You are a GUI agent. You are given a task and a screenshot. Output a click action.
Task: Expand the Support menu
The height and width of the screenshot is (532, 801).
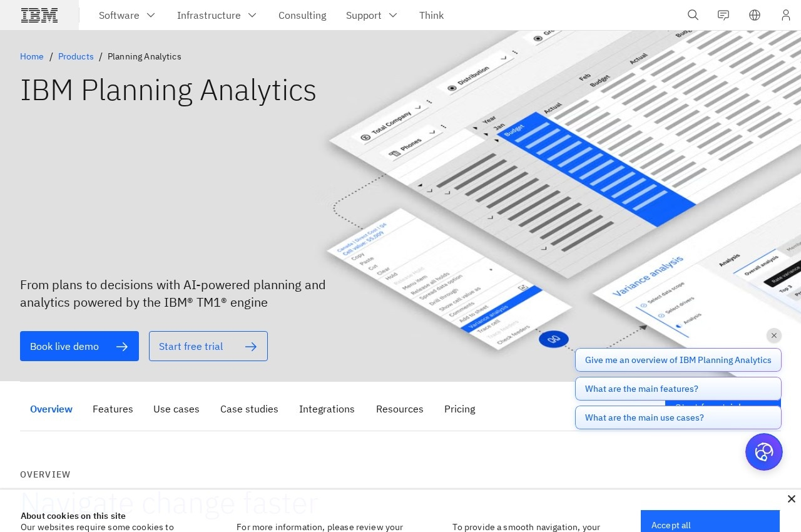click(372, 15)
